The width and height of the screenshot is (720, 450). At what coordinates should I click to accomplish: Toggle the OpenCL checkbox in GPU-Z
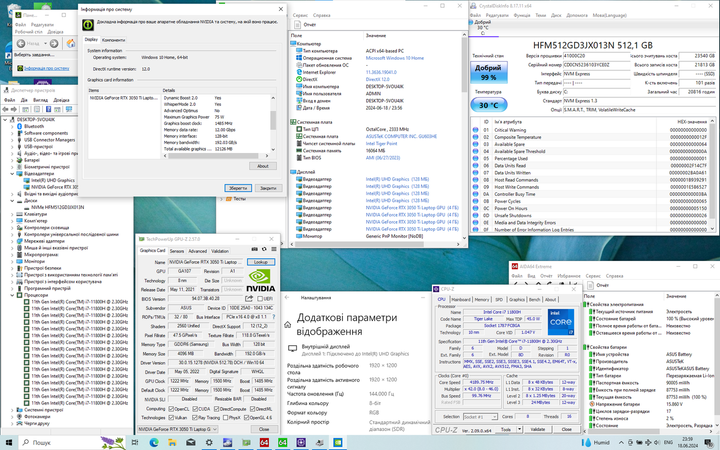(171, 409)
